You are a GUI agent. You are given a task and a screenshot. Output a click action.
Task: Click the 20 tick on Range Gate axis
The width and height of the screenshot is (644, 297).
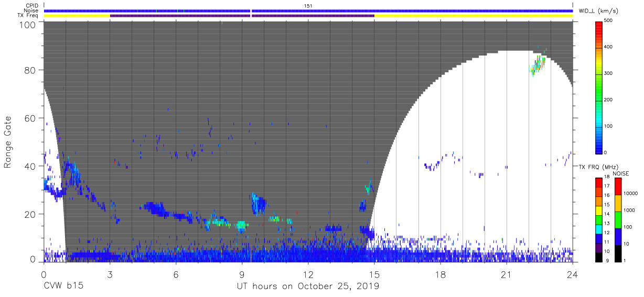pos(30,214)
